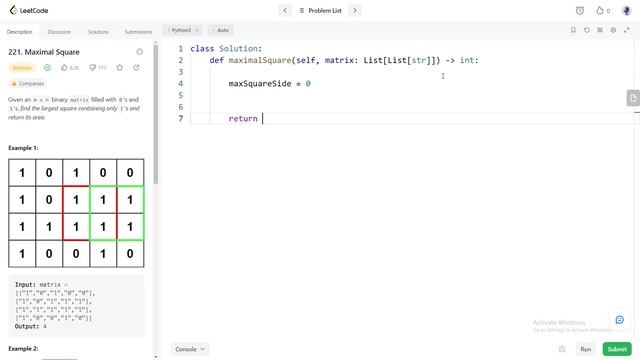
Task: Click the description panel scrollbar
Action: pyautogui.click(x=156, y=114)
